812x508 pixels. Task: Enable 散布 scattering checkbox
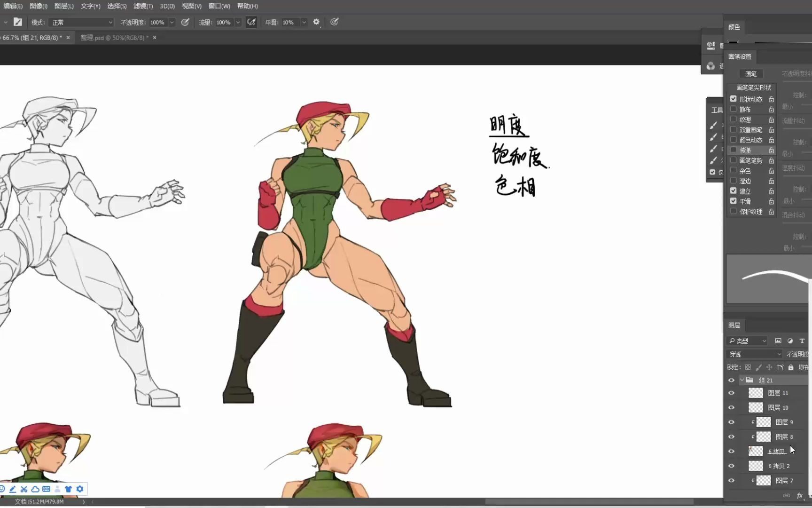(733, 109)
